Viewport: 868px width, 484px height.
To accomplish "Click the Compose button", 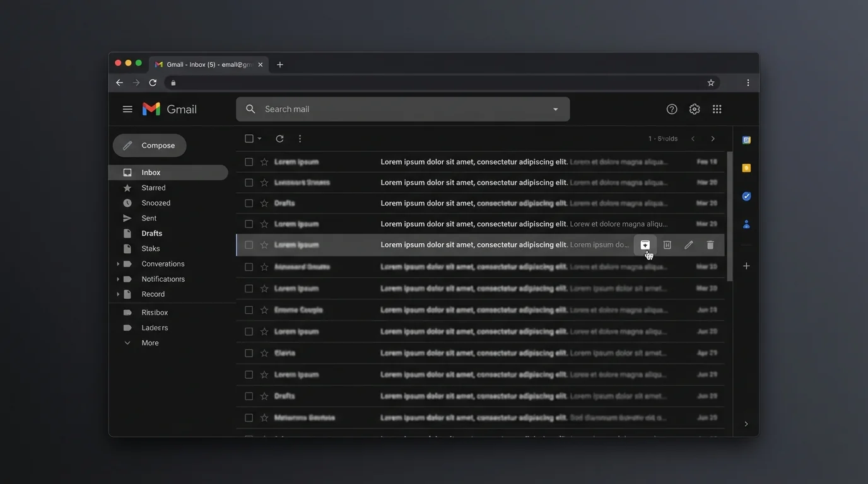I will (150, 146).
